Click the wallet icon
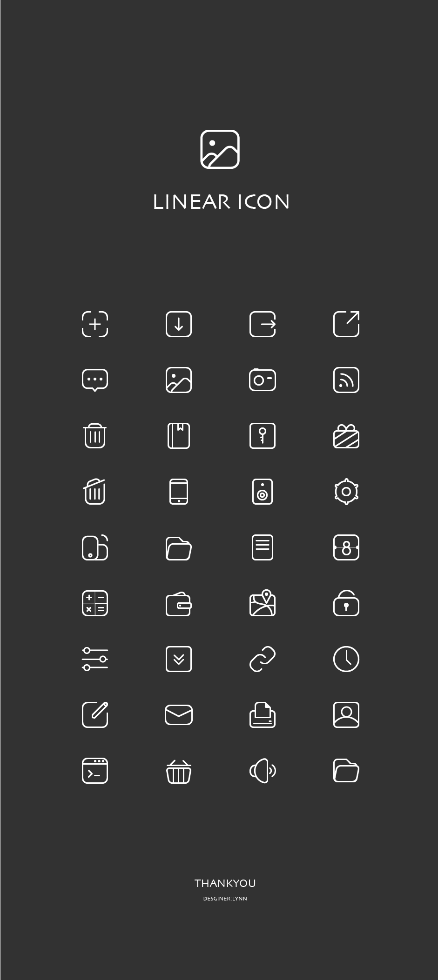 179,604
